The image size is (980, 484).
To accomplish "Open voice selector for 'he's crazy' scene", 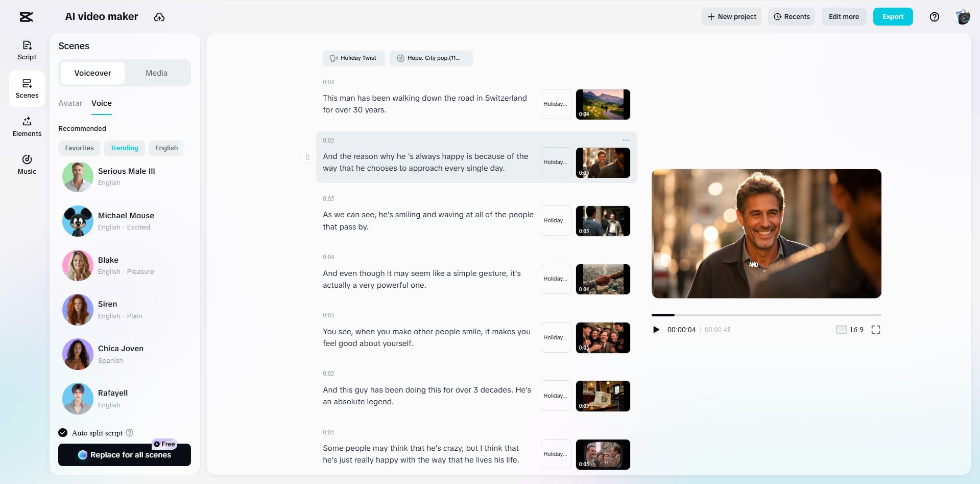I will (x=556, y=454).
